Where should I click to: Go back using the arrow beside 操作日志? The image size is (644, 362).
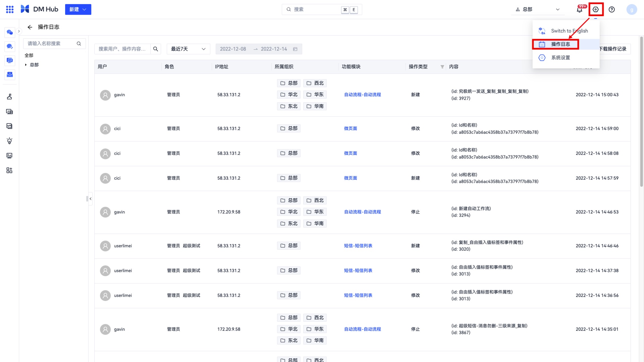[x=30, y=27]
